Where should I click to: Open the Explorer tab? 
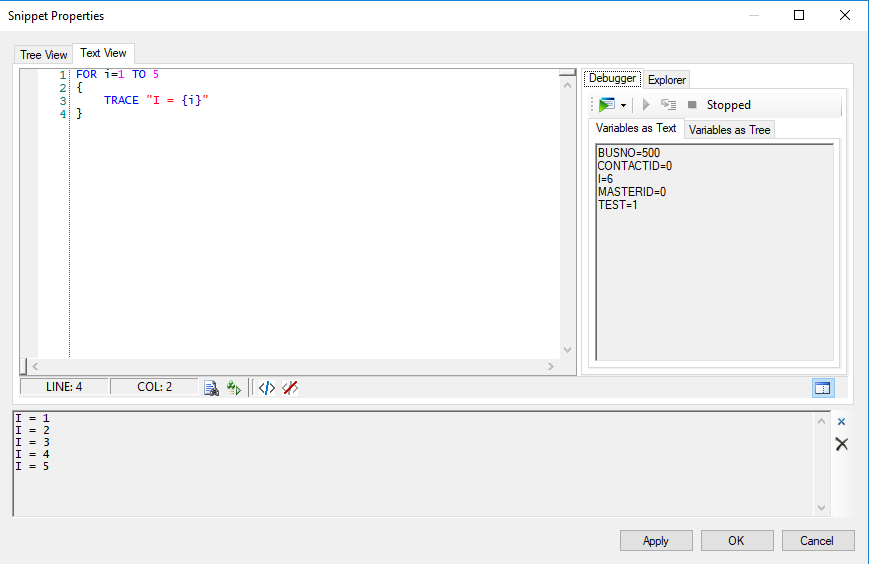(x=666, y=79)
